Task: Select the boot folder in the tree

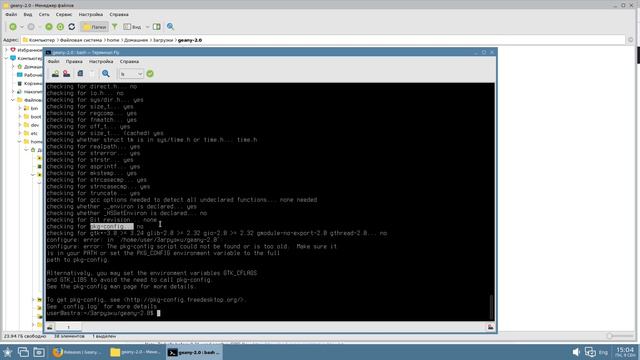Action: pos(33,117)
